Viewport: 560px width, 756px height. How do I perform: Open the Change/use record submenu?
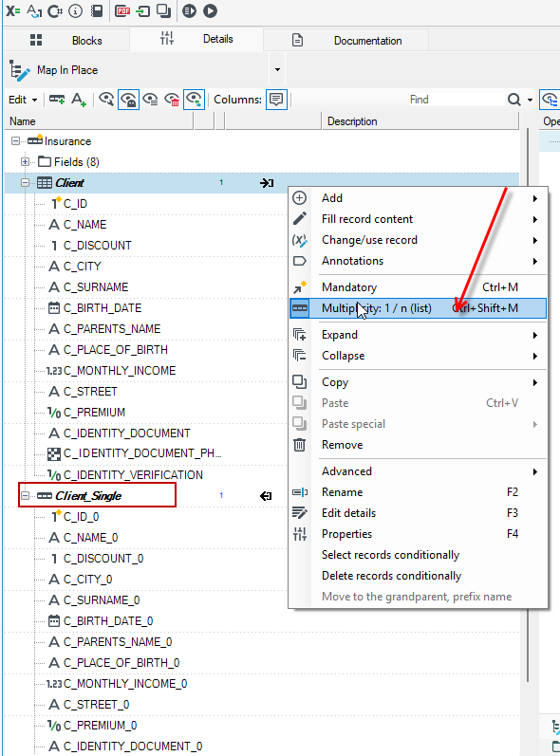(x=418, y=240)
